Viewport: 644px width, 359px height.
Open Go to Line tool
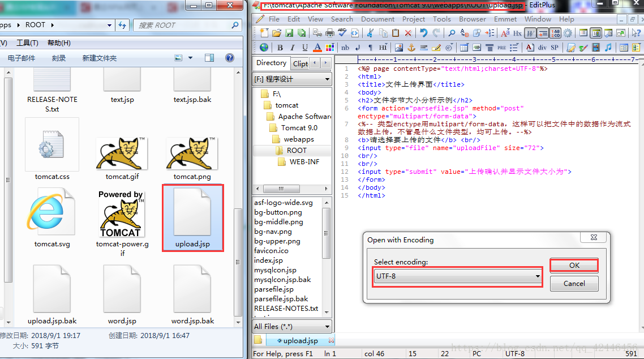[490, 33]
